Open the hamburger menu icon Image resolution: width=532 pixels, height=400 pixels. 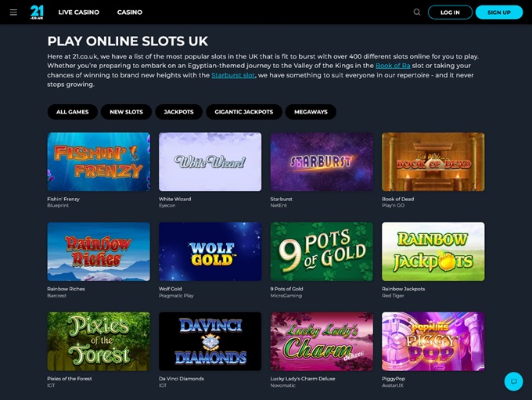pos(13,13)
